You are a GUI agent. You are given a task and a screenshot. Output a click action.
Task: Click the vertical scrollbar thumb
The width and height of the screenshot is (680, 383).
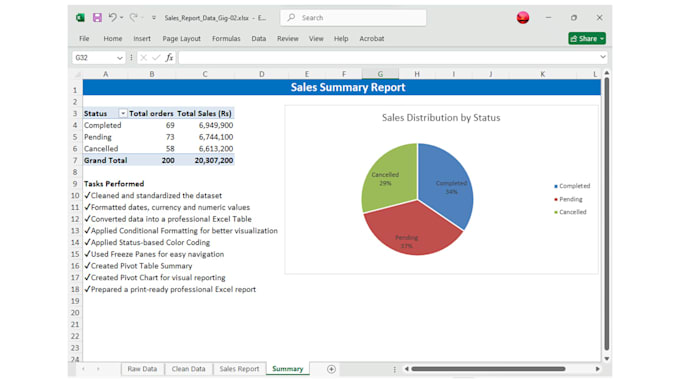(x=607, y=213)
